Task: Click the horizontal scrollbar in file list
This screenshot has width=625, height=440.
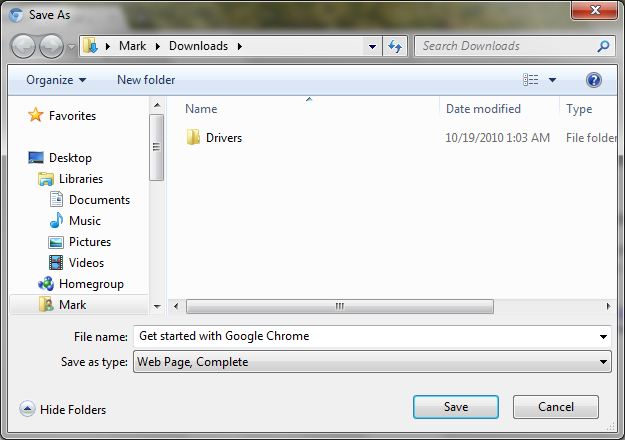Action: [x=340, y=306]
